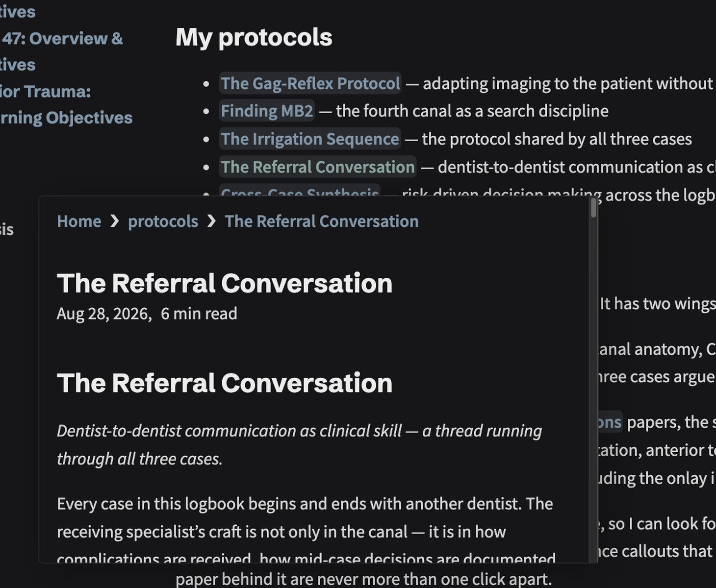Click The Referral Conversation link in list
The image size is (716, 588).
click(x=317, y=167)
